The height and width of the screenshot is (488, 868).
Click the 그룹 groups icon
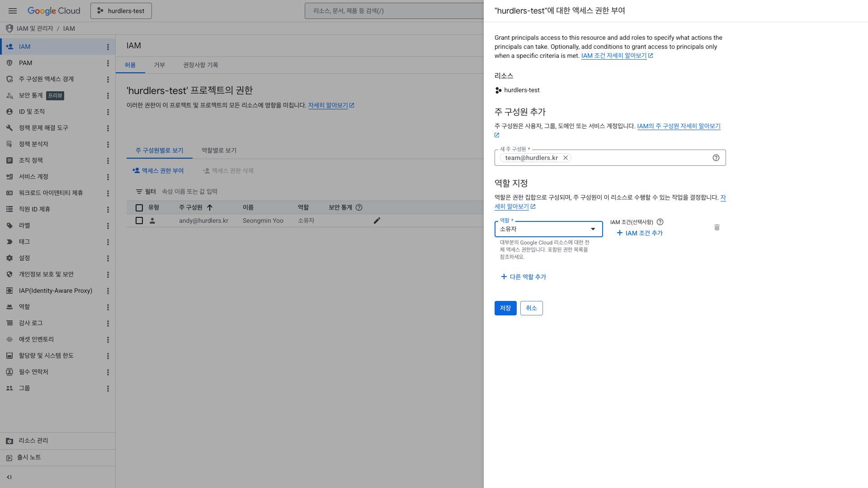(9, 388)
